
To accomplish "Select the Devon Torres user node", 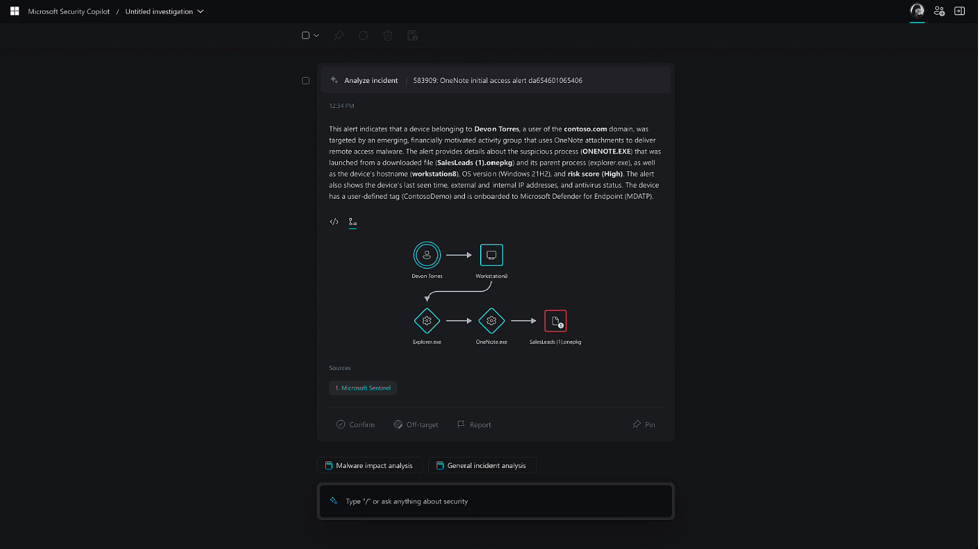I will [x=427, y=255].
